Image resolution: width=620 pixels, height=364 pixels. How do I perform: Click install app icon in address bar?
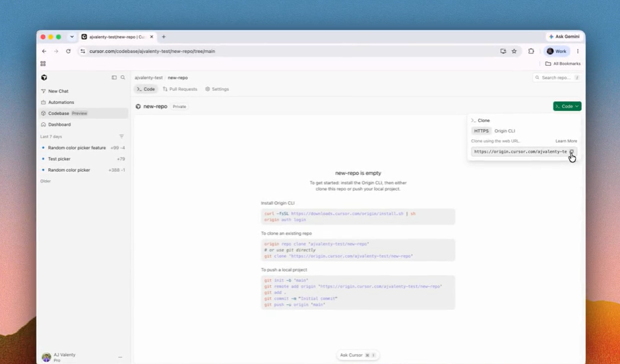pos(503,51)
